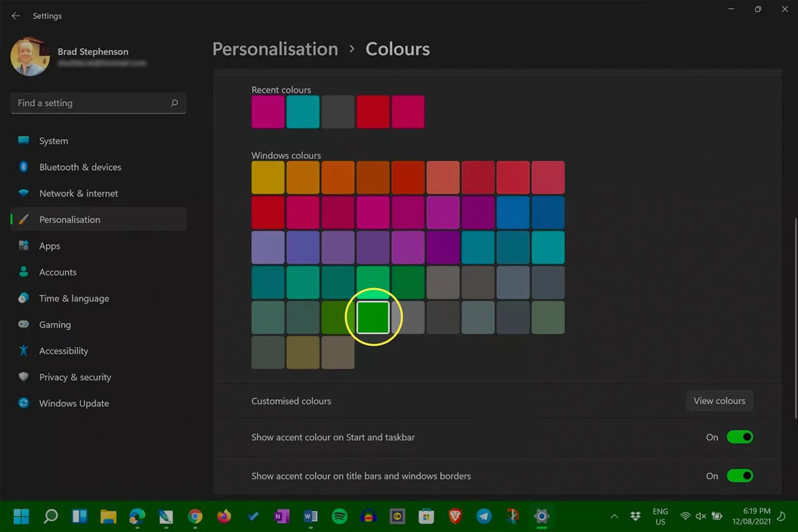Click the back arrow in Settings
798x532 pixels.
[x=16, y=16]
